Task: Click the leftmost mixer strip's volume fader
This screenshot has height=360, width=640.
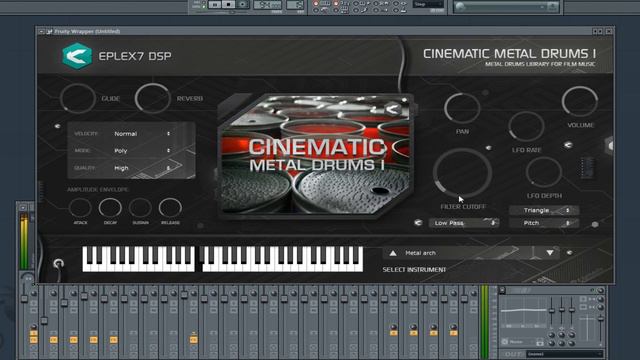Action: click(x=24, y=299)
